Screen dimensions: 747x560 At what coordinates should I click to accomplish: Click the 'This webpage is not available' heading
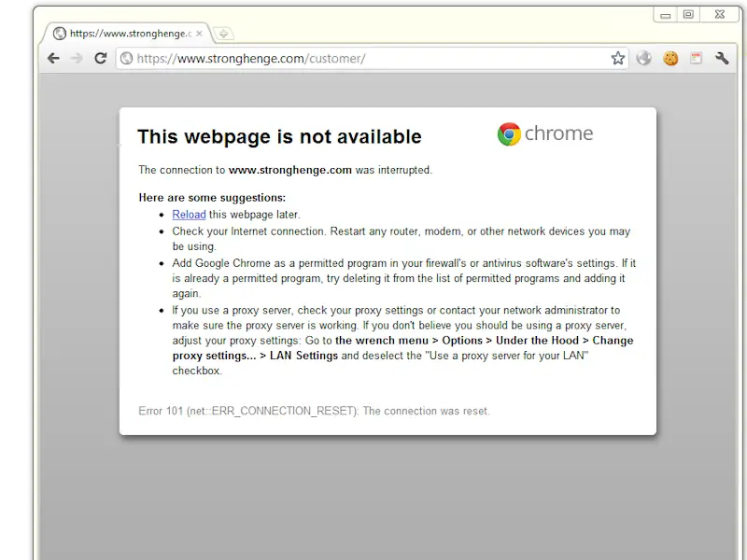coord(279,136)
